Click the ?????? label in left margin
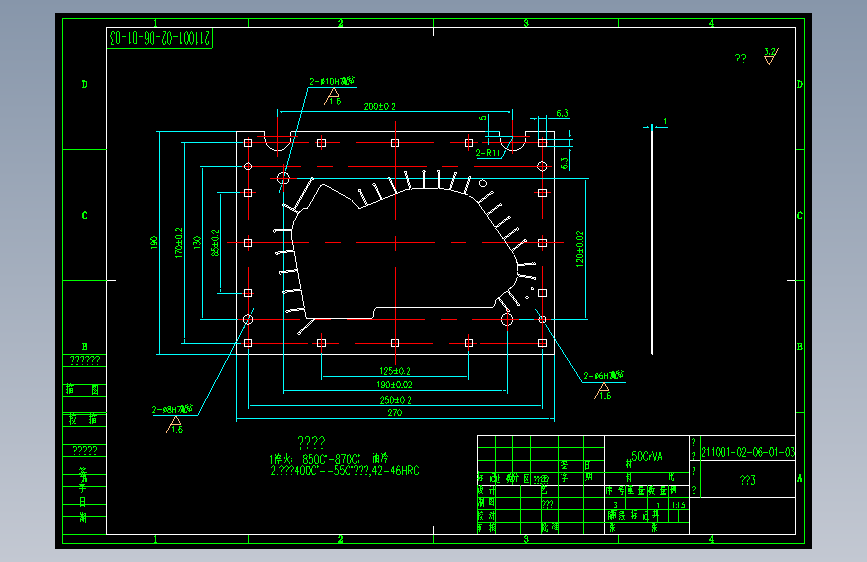The height and width of the screenshot is (562, 867). pyautogui.click(x=85, y=361)
